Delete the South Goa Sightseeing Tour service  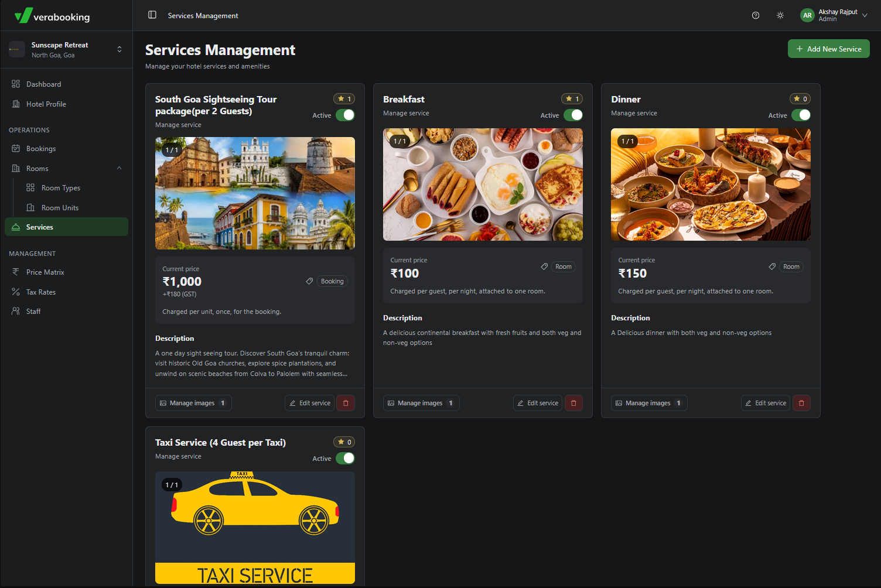pyautogui.click(x=346, y=403)
